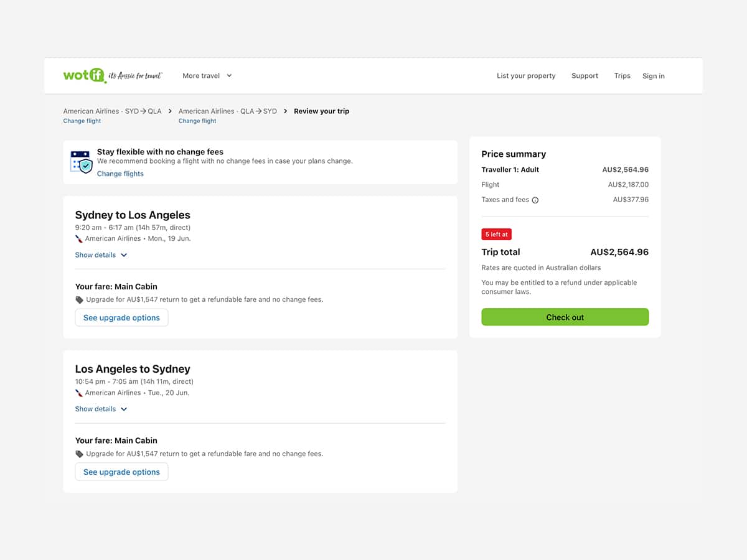
Task: Click the 'it's Aussie for travel' tagline
Action: tap(136, 76)
